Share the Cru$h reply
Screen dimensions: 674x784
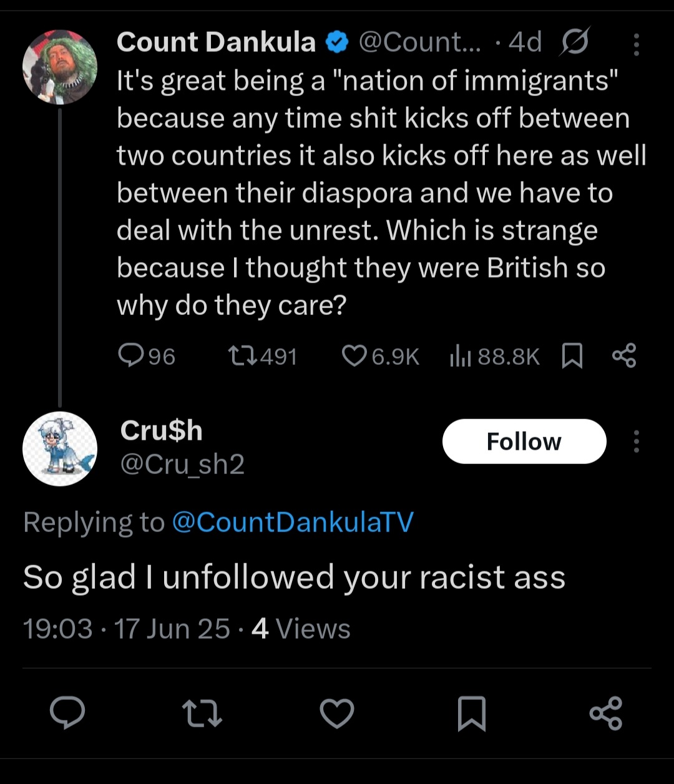(606, 713)
